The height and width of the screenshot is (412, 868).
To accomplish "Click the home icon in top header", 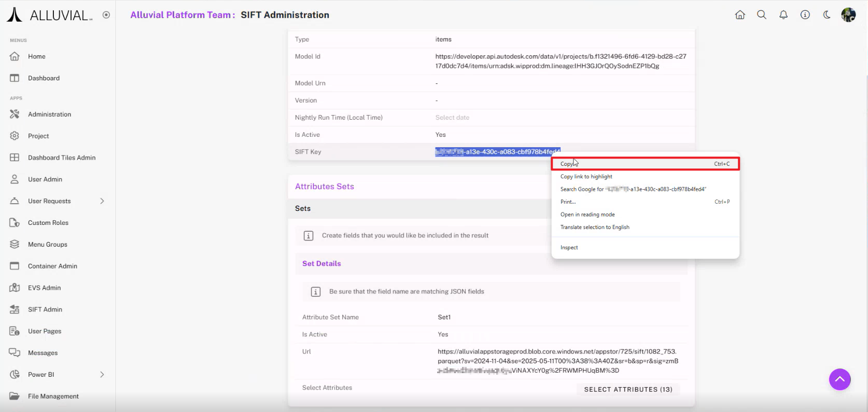I will 740,15.
